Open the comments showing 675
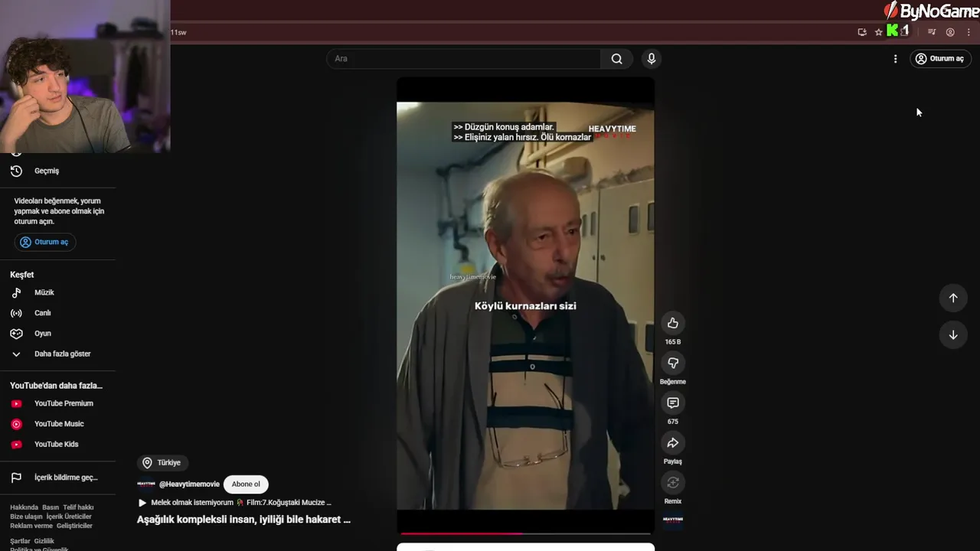Screen dimensions: 980x551 click(x=672, y=403)
